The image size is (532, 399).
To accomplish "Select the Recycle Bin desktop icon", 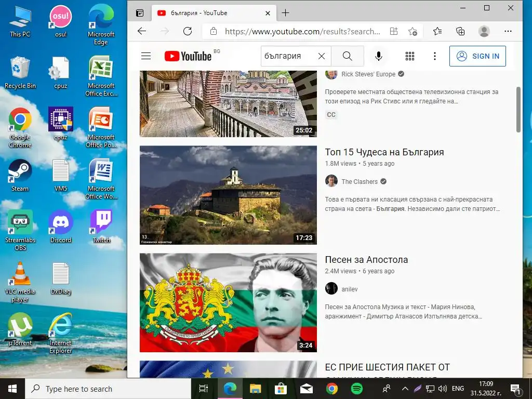I will (20, 73).
